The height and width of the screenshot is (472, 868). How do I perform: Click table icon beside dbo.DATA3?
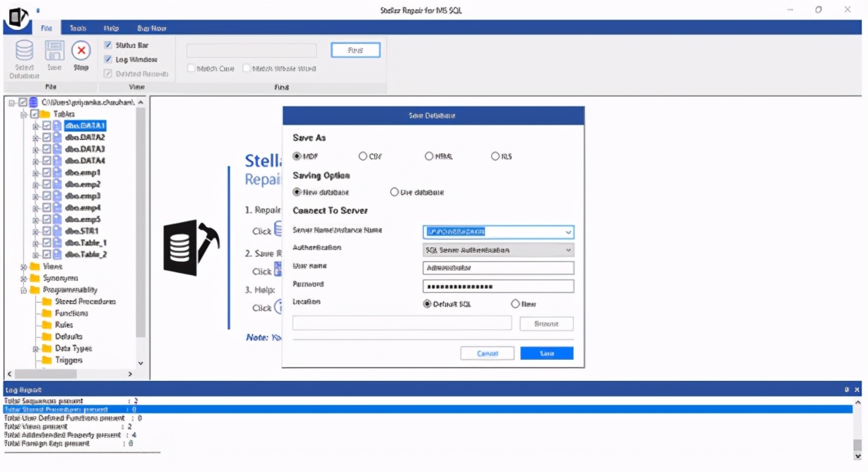[57, 150]
